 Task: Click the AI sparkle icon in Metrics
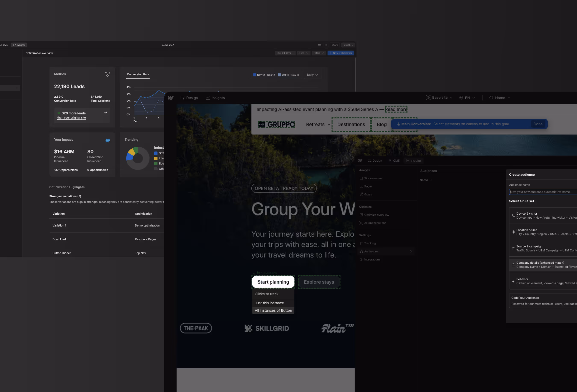pos(107,74)
